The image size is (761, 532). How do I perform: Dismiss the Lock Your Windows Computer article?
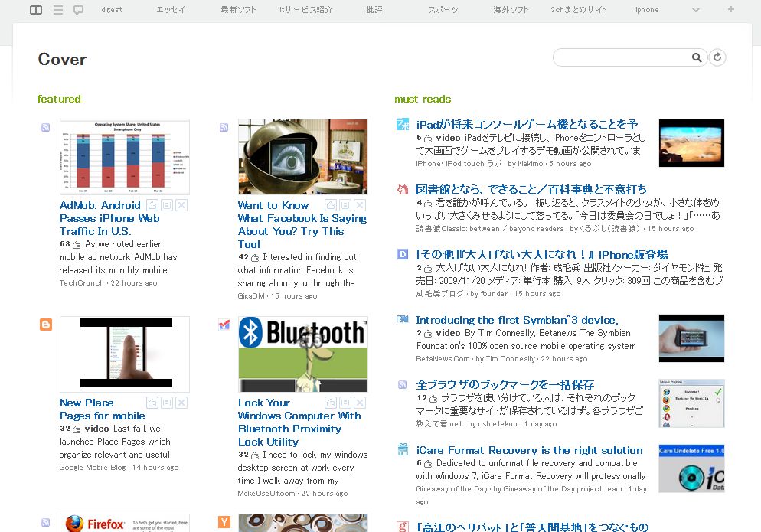(x=360, y=403)
